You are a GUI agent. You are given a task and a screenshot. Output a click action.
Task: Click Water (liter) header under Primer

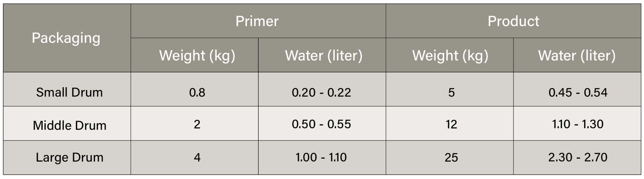coord(322,55)
